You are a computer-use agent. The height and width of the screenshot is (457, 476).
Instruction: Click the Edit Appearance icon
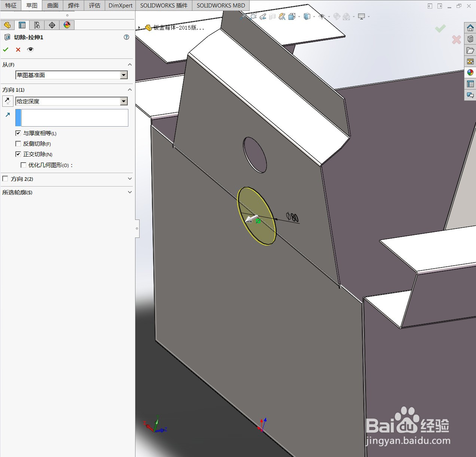click(337, 16)
